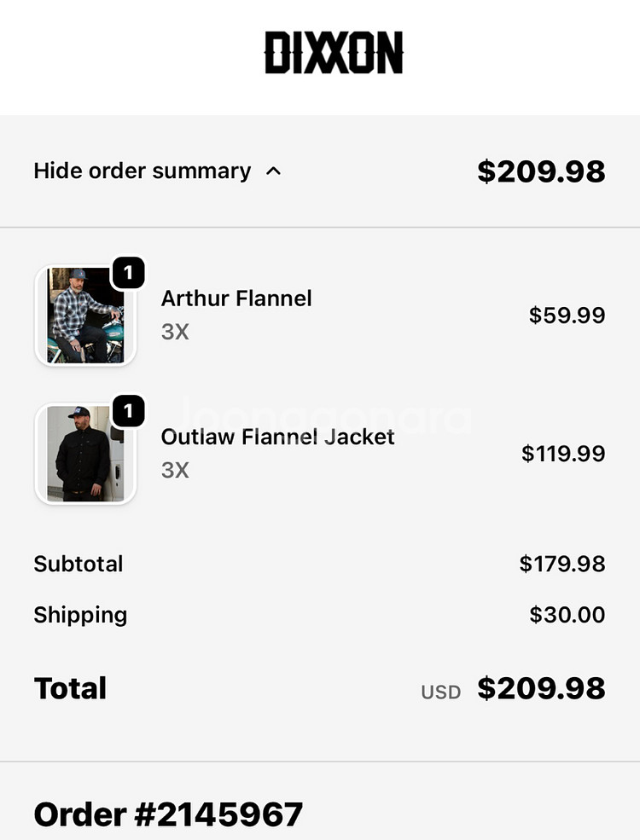The image size is (640, 840).
Task: Click the USD currency label
Action: coord(440,692)
